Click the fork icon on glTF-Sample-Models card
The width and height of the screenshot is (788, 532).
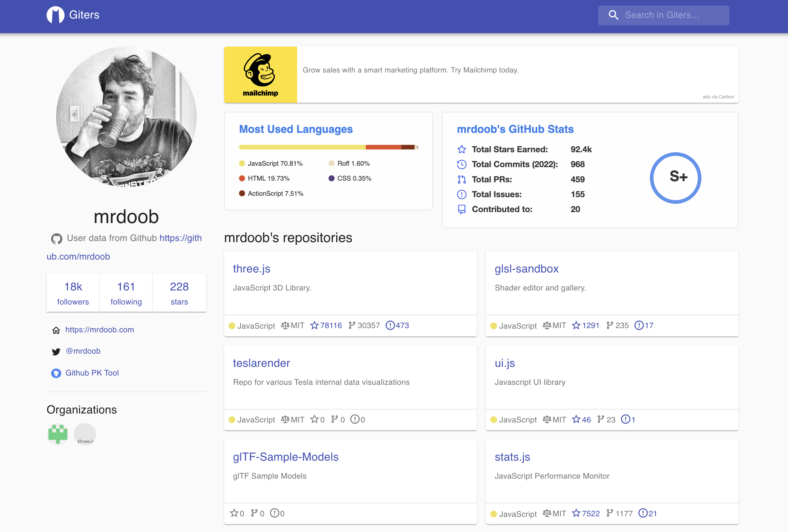click(254, 513)
